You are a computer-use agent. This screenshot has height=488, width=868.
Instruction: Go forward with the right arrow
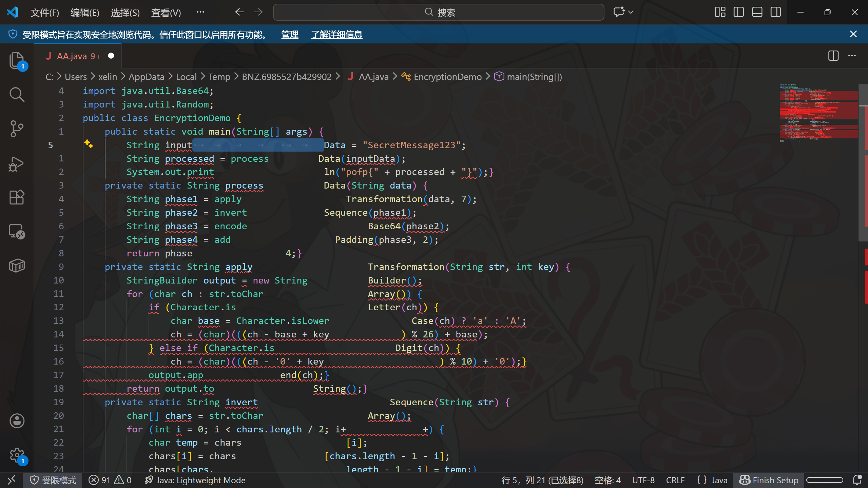click(x=258, y=12)
